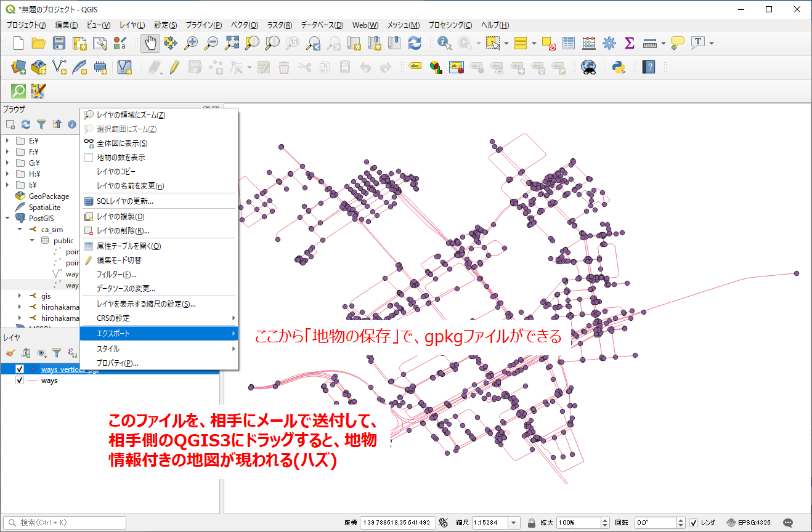Uncheck the ways_vertices_pgr layer checkbox
The height and width of the screenshot is (532, 812).
coord(20,369)
